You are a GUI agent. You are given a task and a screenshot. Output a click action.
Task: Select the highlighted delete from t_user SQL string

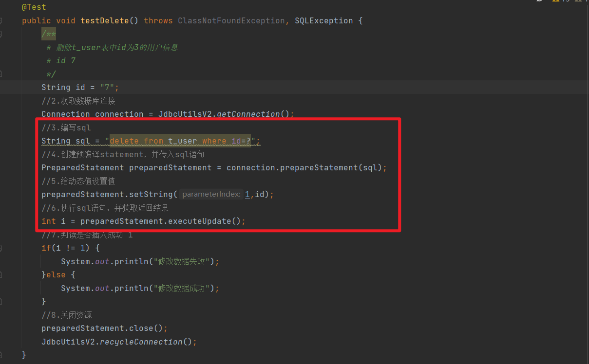tap(180, 141)
